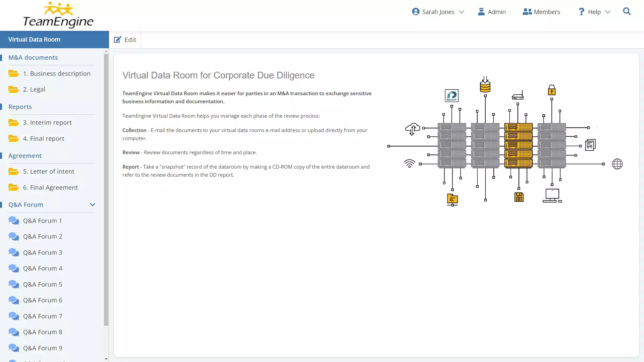Click the Q&A Forum section heading
The height and width of the screenshot is (362, 644).
(x=26, y=204)
